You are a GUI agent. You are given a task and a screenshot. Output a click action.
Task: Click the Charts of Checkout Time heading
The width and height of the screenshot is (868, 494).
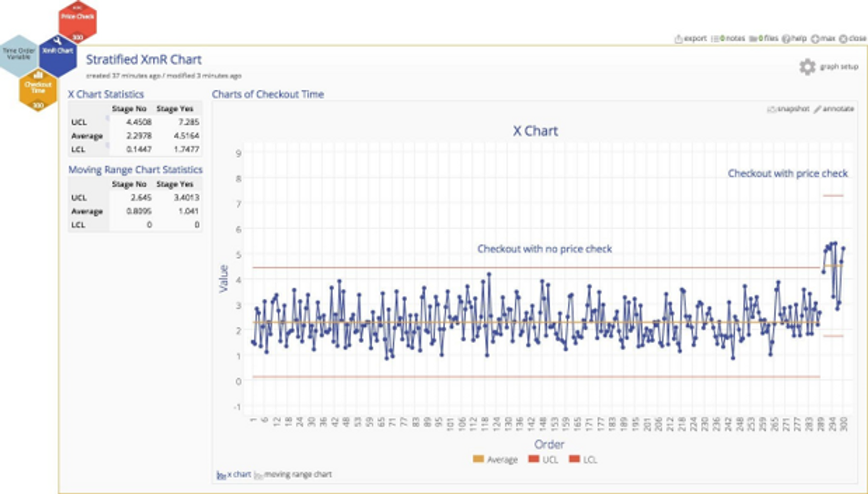pyautogui.click(x=268, y=94)
